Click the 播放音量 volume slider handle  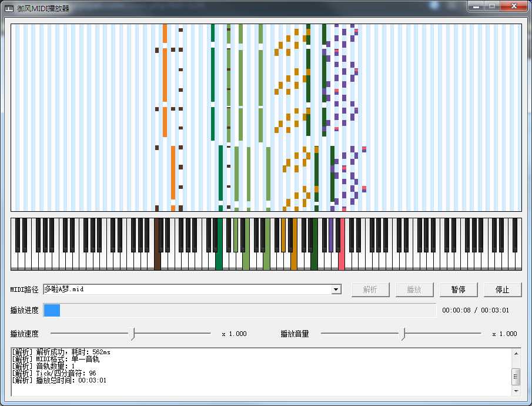click(x=402, y=334)
